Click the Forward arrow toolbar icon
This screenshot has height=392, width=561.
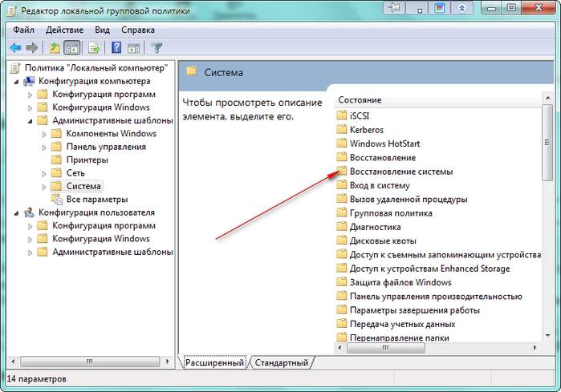[x=32, y=47]
